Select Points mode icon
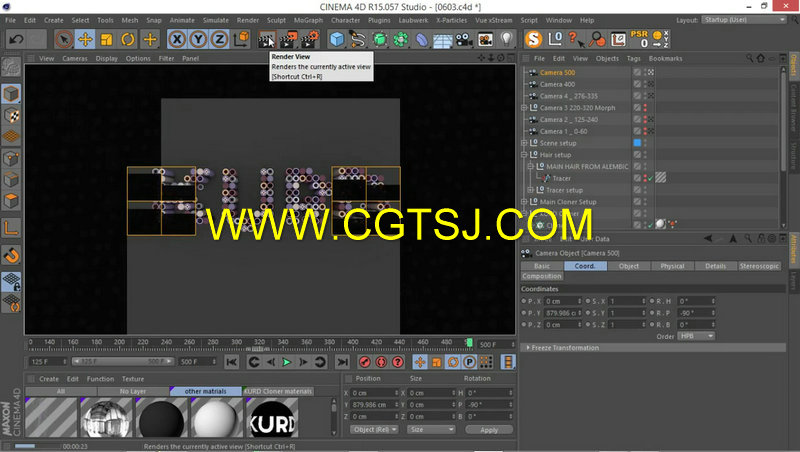The image size is (800, 452). 11,159
